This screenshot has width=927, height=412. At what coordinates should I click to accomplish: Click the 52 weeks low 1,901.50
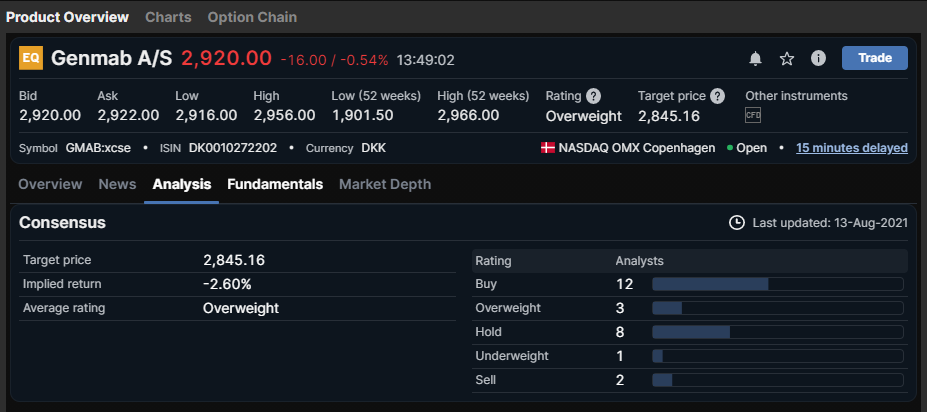362,115
